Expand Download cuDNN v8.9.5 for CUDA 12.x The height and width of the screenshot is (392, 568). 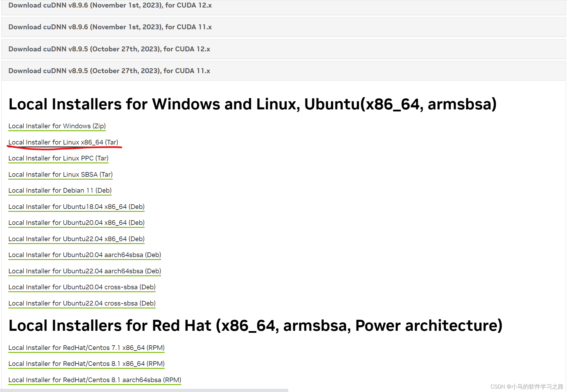[x=109, y=49]
